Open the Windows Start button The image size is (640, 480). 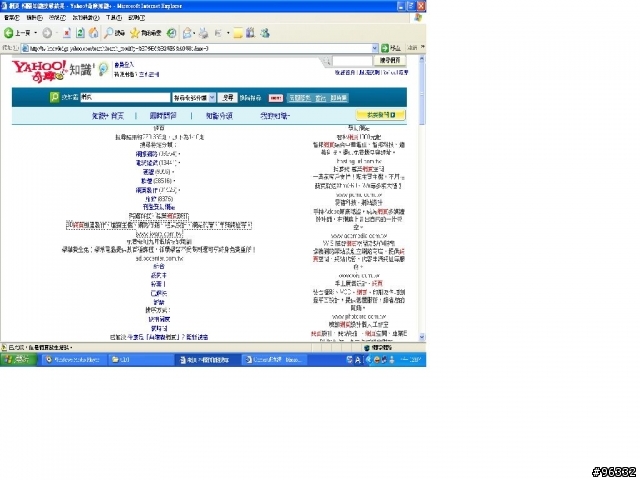[x=18, y=359]
